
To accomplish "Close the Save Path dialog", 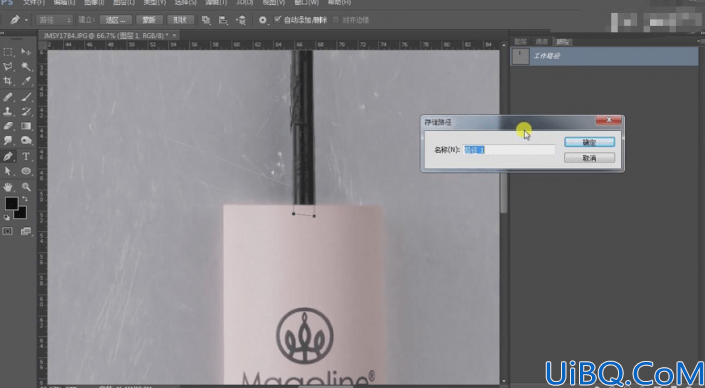I will [x=609, y=120].
